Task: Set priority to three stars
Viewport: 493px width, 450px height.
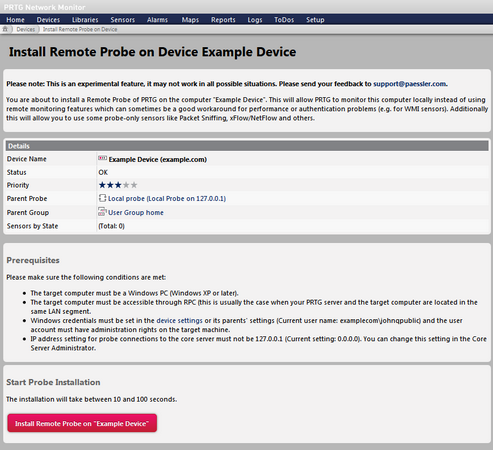Action: click(118, 185)
